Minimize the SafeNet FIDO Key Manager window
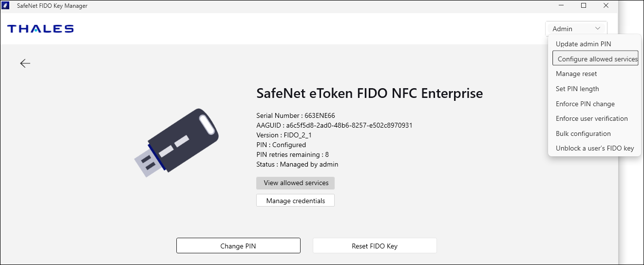The width and height of the screenshot is (644, 265). point(561,6)
